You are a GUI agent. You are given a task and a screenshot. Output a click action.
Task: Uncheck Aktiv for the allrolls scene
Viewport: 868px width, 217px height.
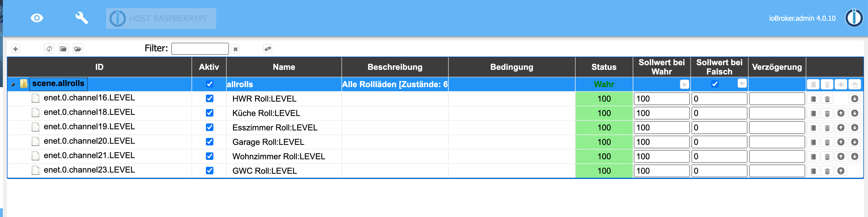[210, 84]
